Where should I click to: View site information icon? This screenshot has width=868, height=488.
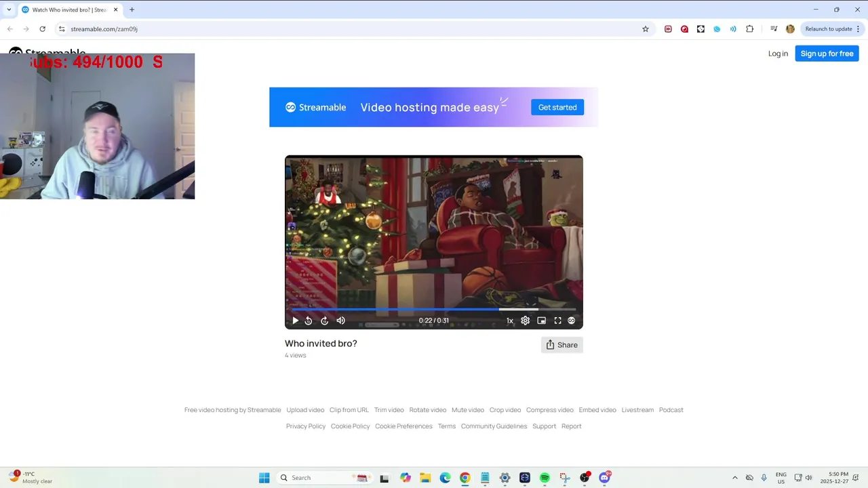(62, 29)
